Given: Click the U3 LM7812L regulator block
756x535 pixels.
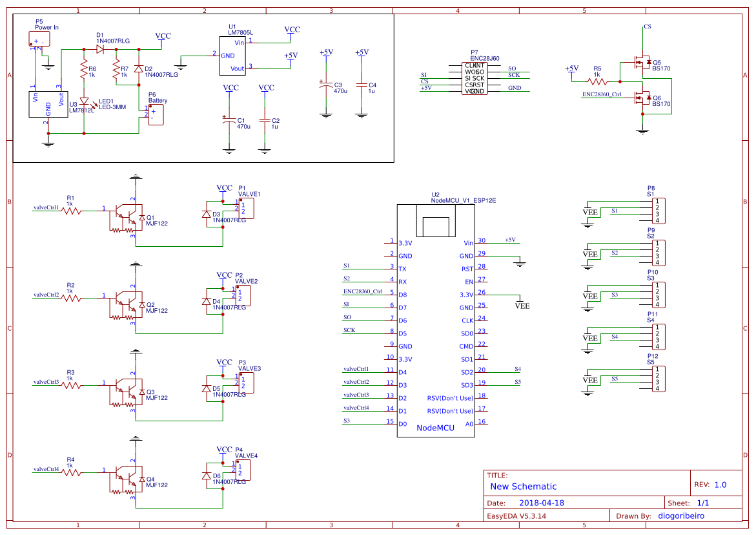Looking at the screenshot, I should pos(48,104).
